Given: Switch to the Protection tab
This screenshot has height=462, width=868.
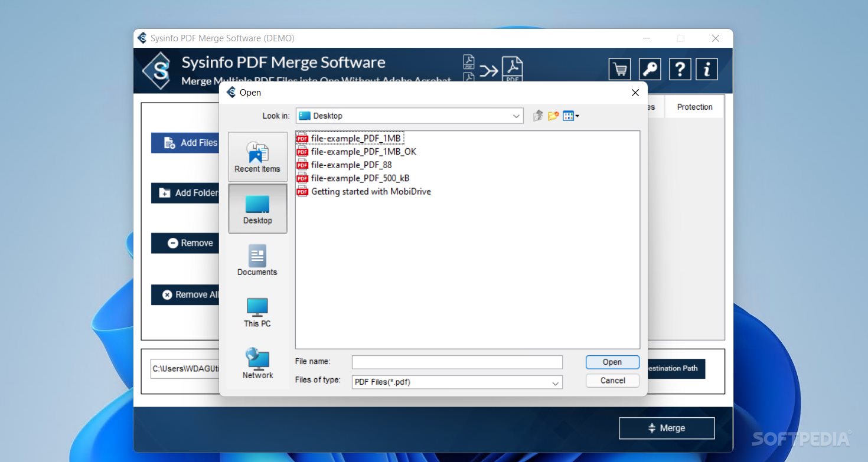Looking at the screenshot, I should point(694,107).
